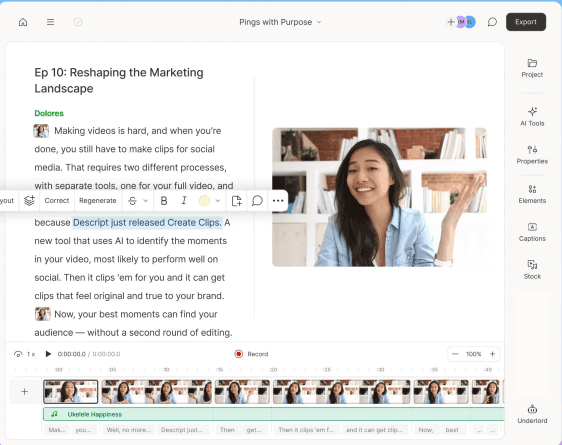Zoom in the timeline with plus

[492, 354]
